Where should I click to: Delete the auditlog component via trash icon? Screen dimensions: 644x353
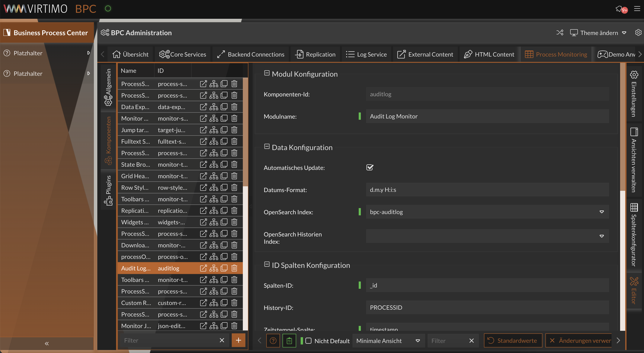pyautogui.click(x=234, y=268)
